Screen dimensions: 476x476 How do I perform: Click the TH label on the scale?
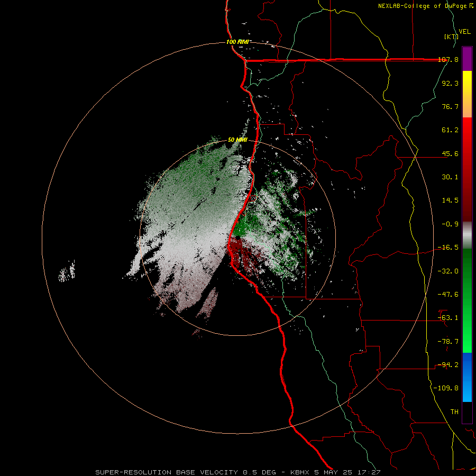point(454,412)
